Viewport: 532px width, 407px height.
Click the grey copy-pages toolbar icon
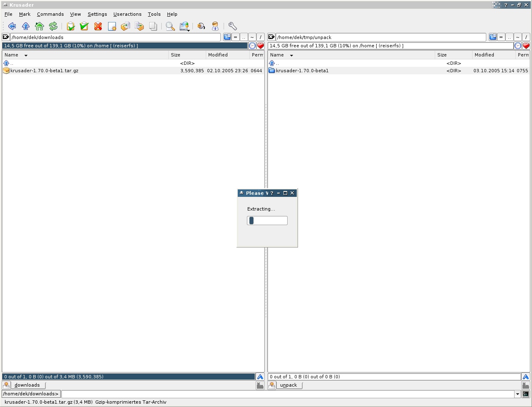click(x=153, y=26)
